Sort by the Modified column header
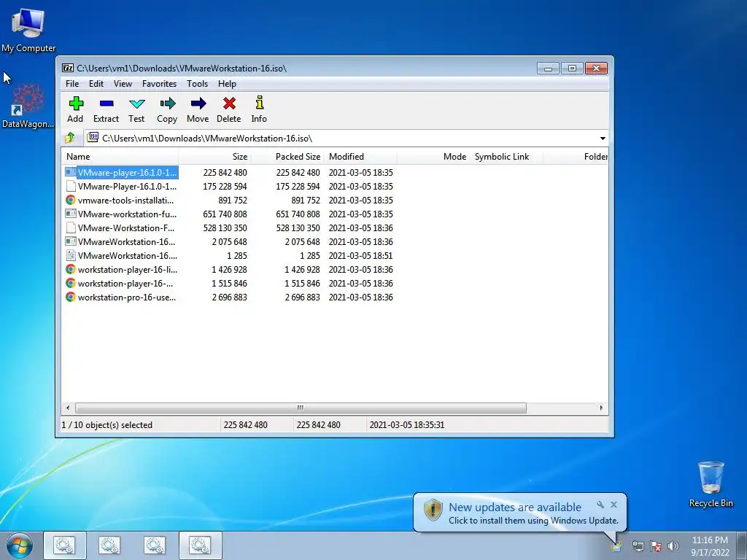747x560 pixels. (x=360, y=157)
